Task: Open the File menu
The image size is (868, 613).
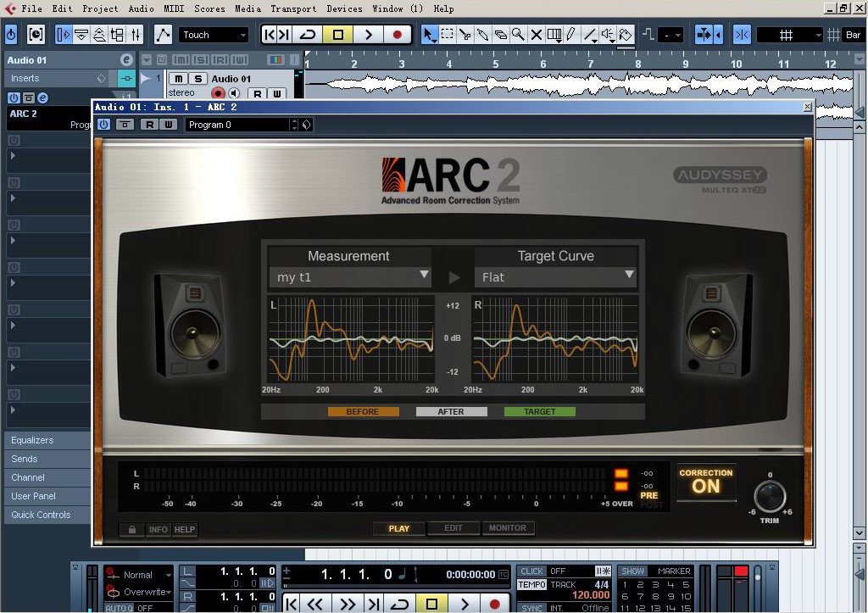Action: click(31, 8)
